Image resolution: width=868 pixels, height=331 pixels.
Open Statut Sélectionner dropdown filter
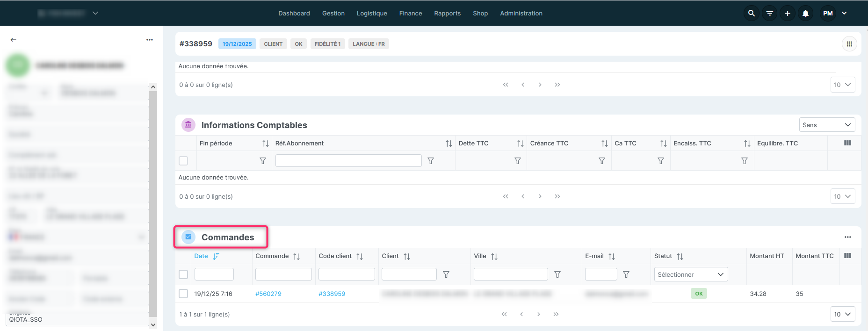(691, 274)
